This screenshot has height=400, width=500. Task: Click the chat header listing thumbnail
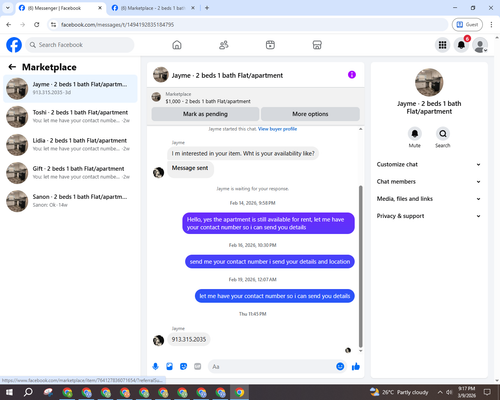click(x=161, y=75)
